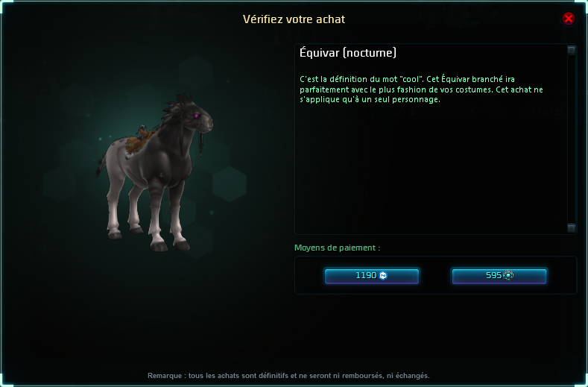This screenshot has width=588, height=387.
Task: Close the purchase dialog with red X
Action: click(568, 18)
